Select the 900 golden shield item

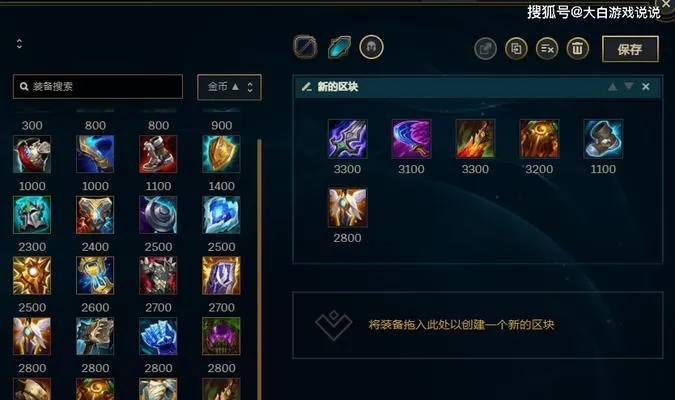click(221, 154)
